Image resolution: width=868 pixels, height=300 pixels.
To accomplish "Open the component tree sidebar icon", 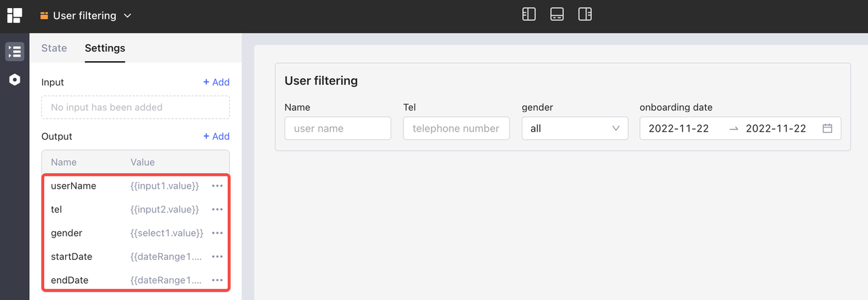I will pyautogui.click(x=14, y=52).
